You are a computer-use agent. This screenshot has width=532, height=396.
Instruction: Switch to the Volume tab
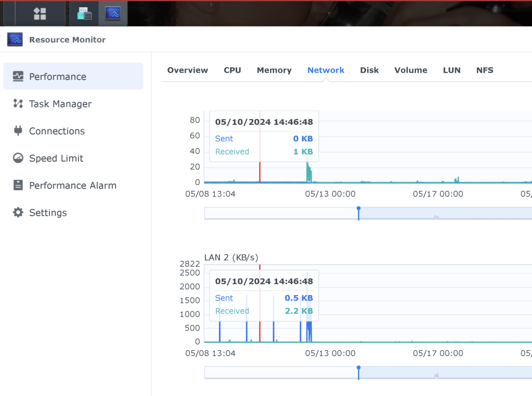411,70
